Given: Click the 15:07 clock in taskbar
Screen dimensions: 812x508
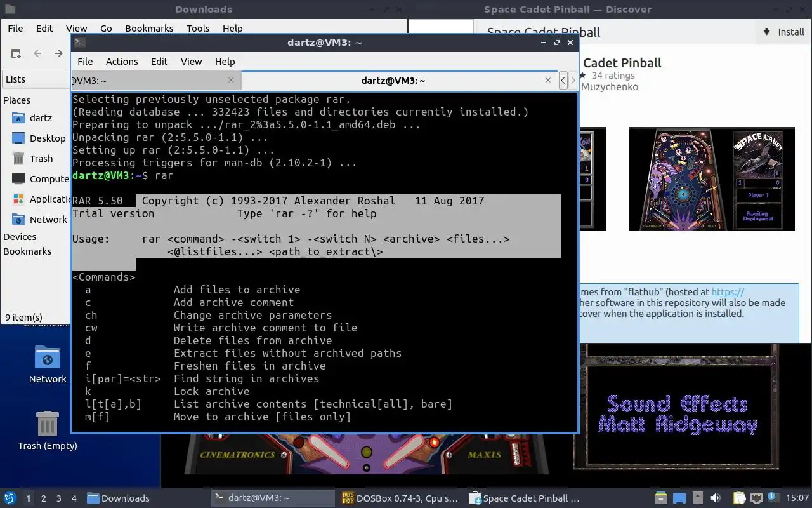Looking at the screenshot, I should 797,498.
